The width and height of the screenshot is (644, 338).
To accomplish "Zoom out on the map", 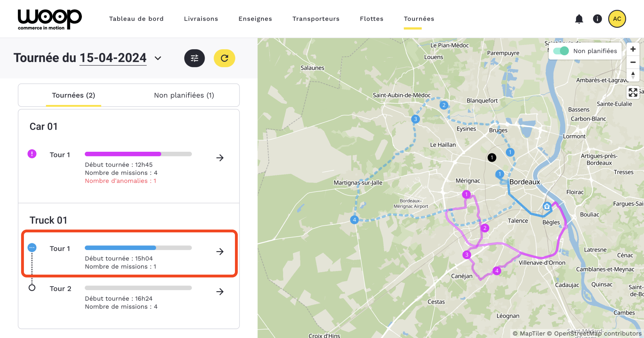I will [633, 62].
